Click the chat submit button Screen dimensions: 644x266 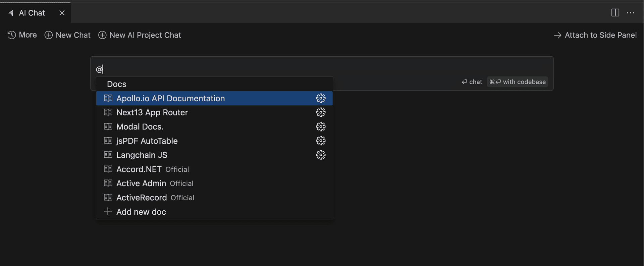pyautogui.click(x=472, y=82)
